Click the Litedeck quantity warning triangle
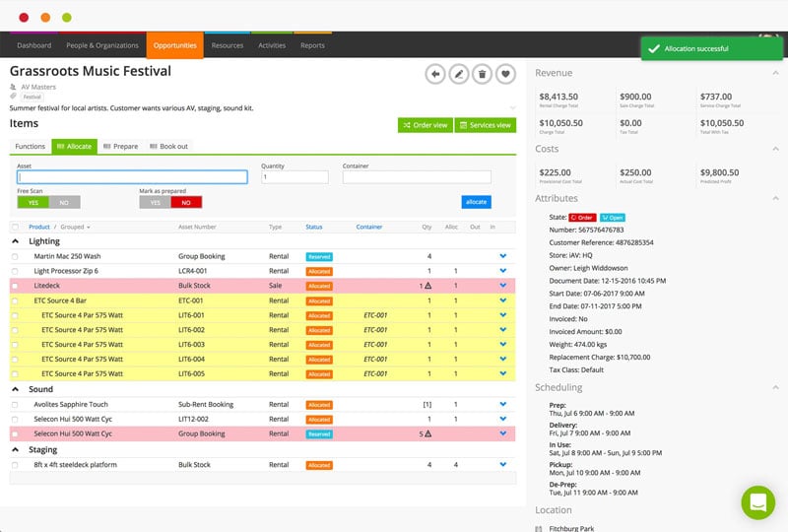 428,286
